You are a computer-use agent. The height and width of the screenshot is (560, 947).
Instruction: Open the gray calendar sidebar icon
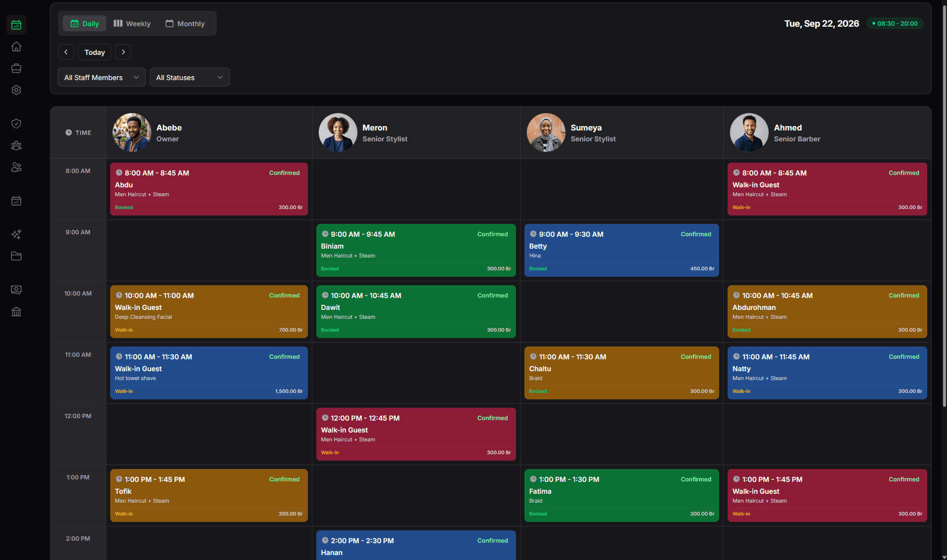[16, 201]
